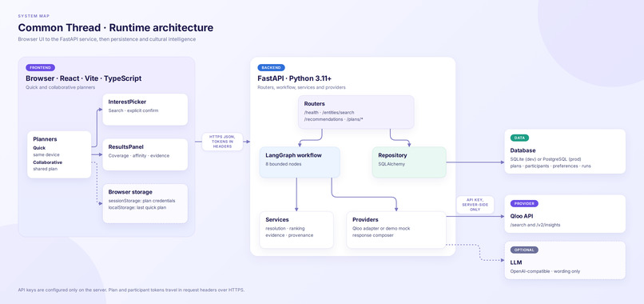644x304 pixels.
Task: Click the Qloo API card title
Action: click(x=522, y=216)
